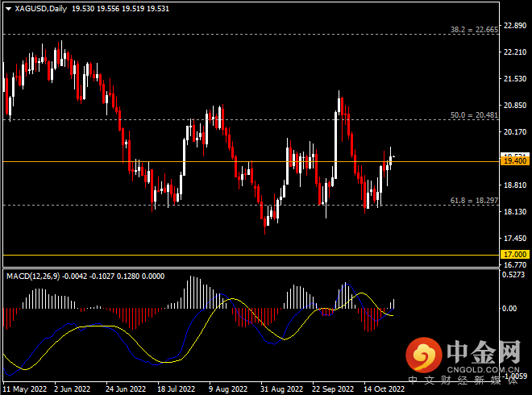Image resolution: width=532 pixels, height=395 pixels.
Task: Select the 9 Aug 2022 date label
Action: coord(228,389)
